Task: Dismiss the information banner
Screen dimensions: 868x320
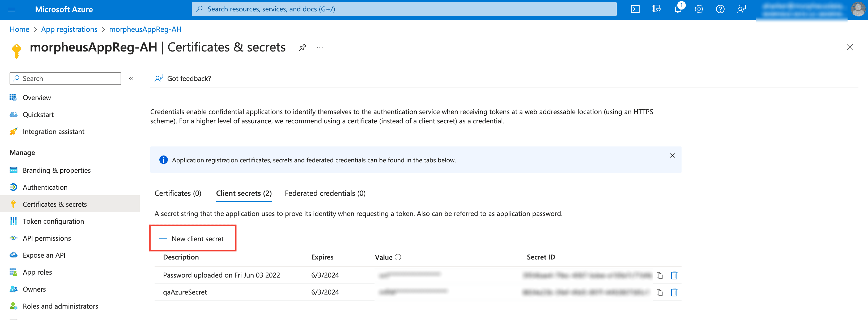Action: (672, 155)
